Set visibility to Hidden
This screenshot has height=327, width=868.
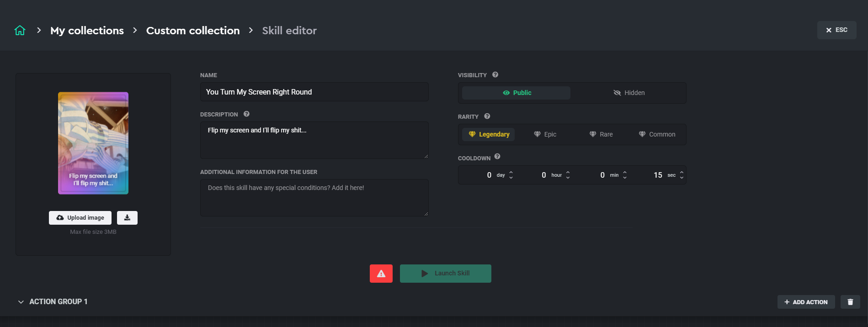628,93
